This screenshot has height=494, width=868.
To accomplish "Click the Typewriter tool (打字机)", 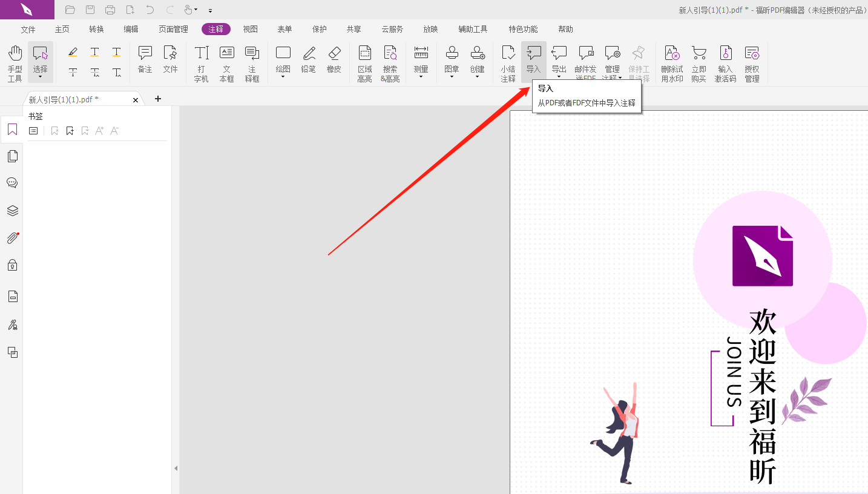I will [x=202, y=62].
